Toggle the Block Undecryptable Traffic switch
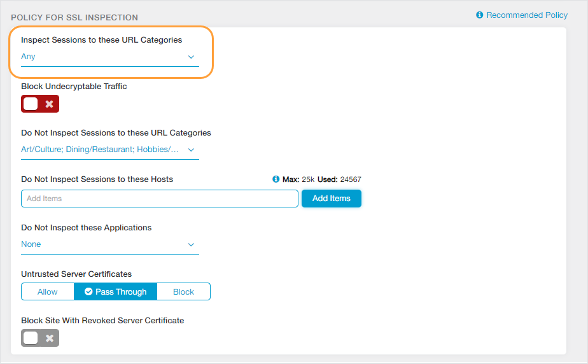Screen dimensions: 588x364 pos(40,104)
